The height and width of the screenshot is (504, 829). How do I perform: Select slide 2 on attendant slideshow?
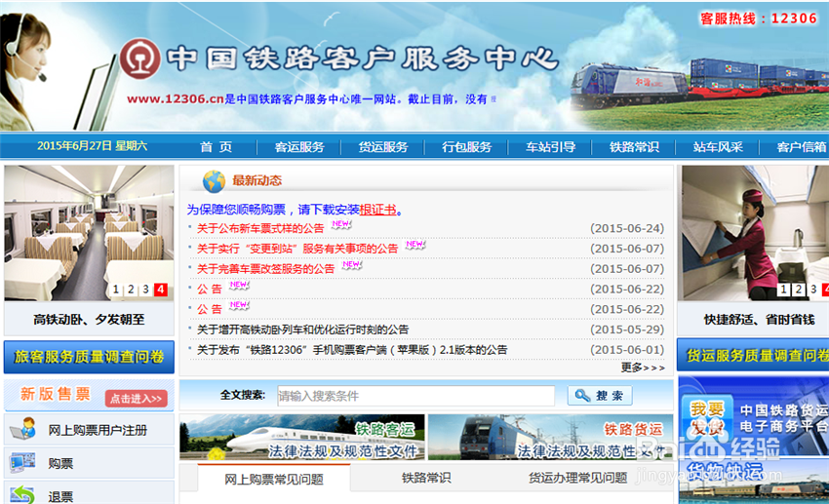click(799, 289)
